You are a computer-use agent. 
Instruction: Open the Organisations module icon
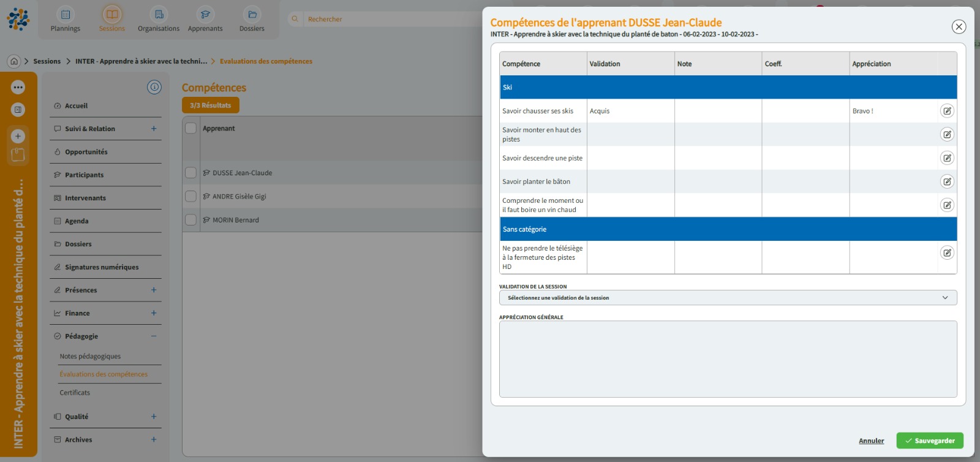[x=159, y=15]
